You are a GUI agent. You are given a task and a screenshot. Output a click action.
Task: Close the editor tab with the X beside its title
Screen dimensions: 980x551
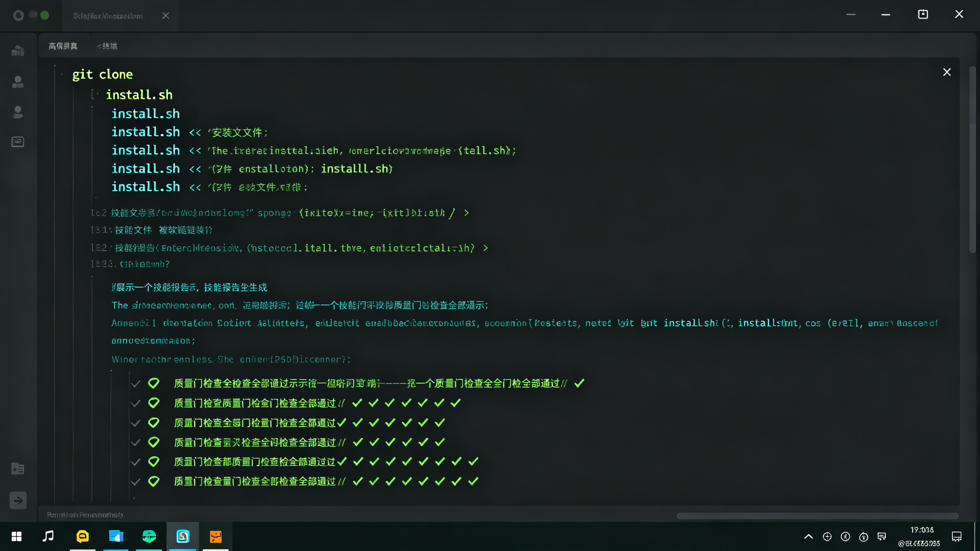pos(166,16)
